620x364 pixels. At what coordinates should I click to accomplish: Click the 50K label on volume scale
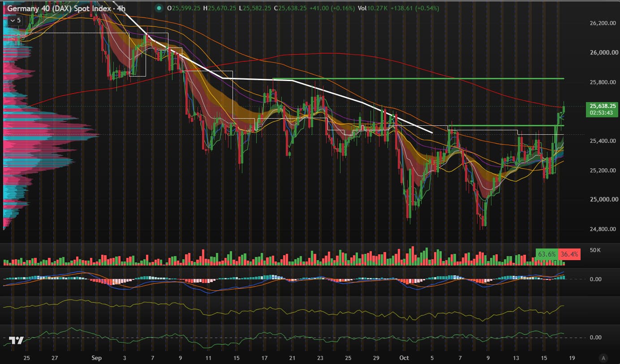pos(595,250)
